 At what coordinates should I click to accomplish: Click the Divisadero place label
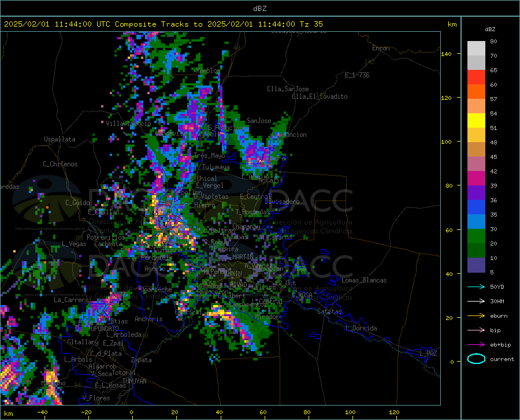tap(282, 202)
